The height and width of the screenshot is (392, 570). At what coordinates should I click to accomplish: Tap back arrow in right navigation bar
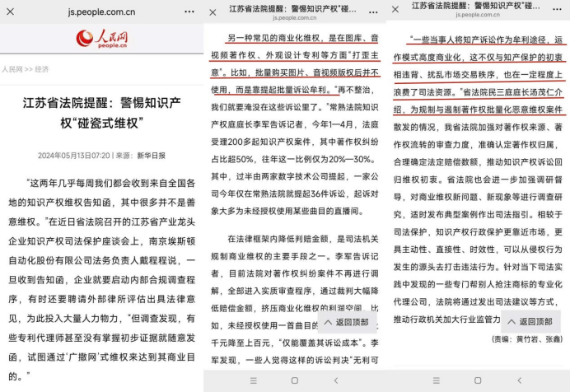[x=518, y=380]
